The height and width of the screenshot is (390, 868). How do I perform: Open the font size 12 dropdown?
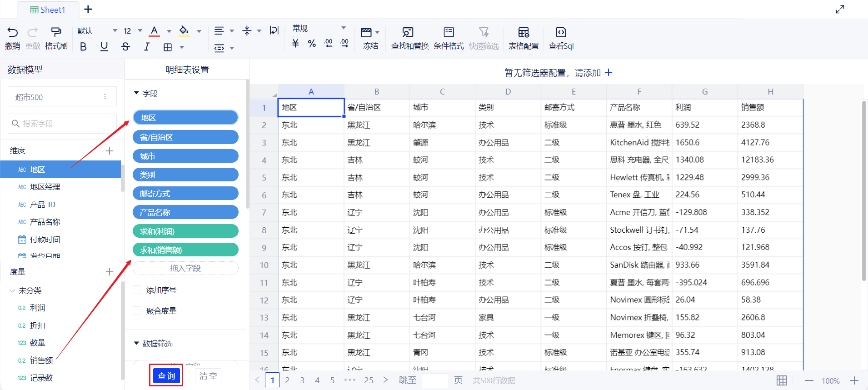pyautogui.click(x=140, y=31)
